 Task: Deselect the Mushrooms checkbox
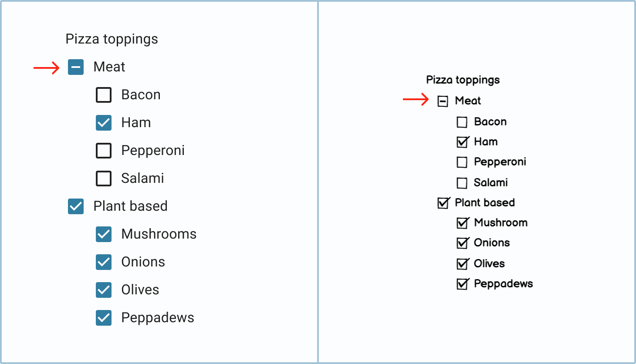(x=104, y=234)
